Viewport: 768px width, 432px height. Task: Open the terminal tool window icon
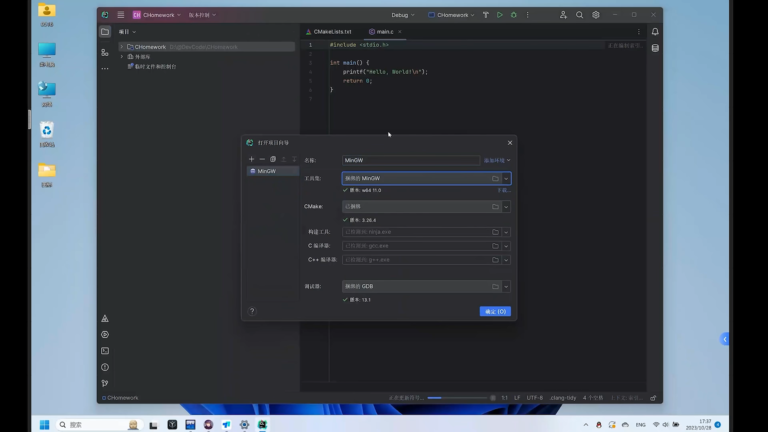105,351
